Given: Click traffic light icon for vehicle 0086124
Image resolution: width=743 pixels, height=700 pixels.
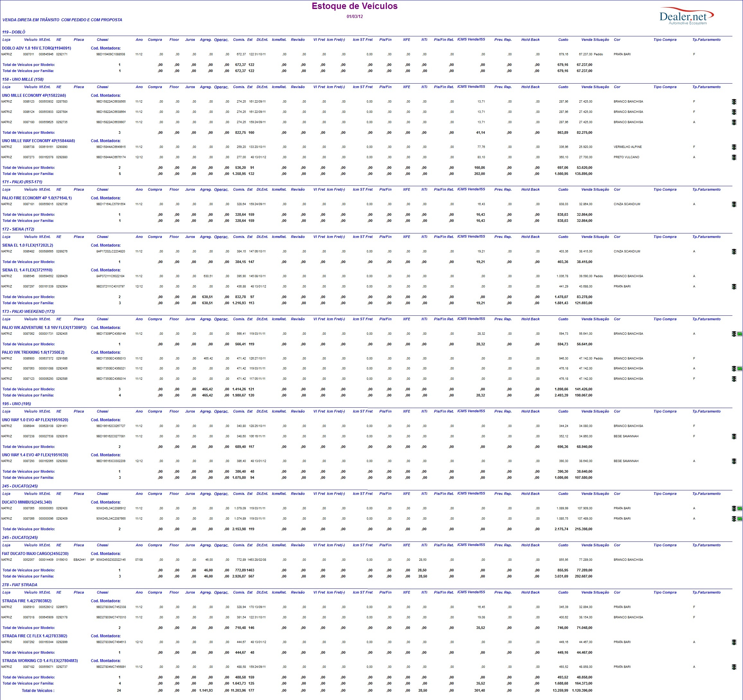Looking at the screenshot, I should coord(734,112).
